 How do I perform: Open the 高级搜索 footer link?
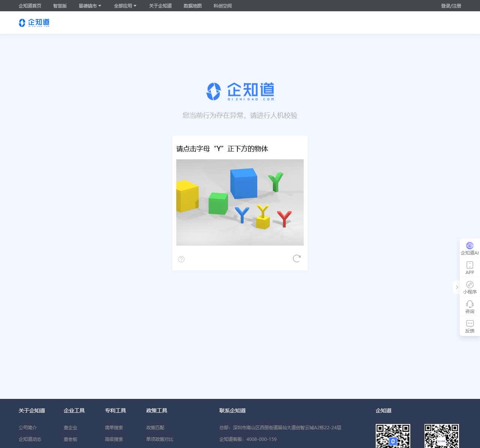(114, 439)
